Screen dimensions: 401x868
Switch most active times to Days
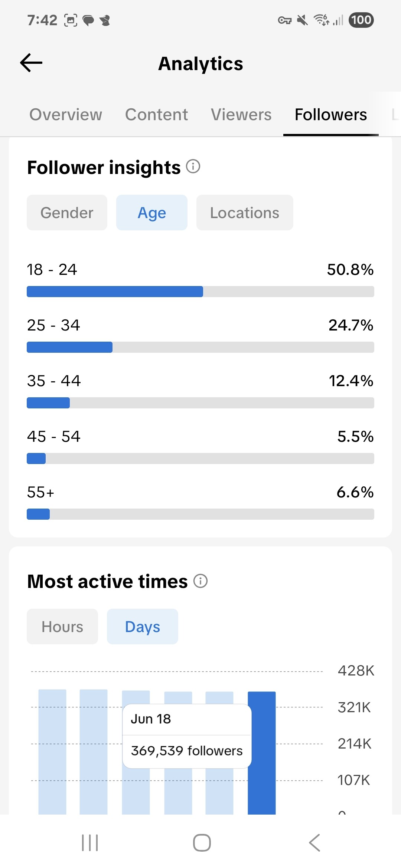(x=143, y=627)
